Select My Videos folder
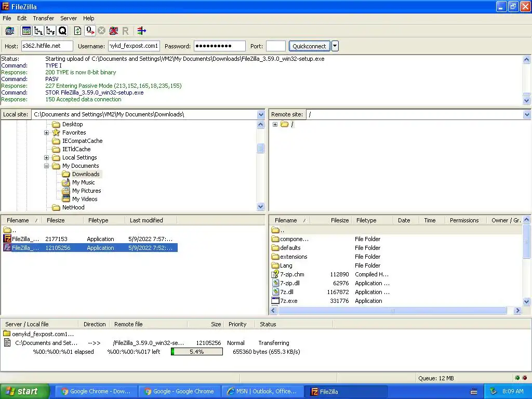 click(85, 199)
